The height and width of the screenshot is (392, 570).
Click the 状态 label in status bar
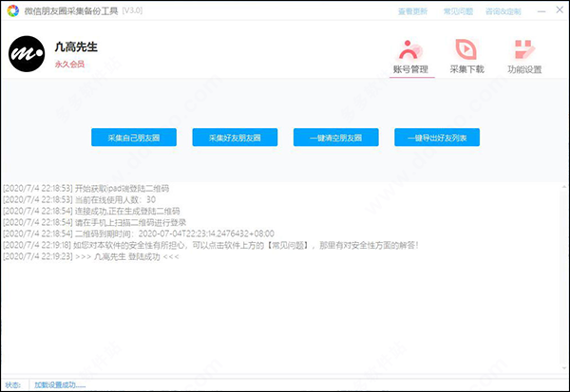pos(13,384)
